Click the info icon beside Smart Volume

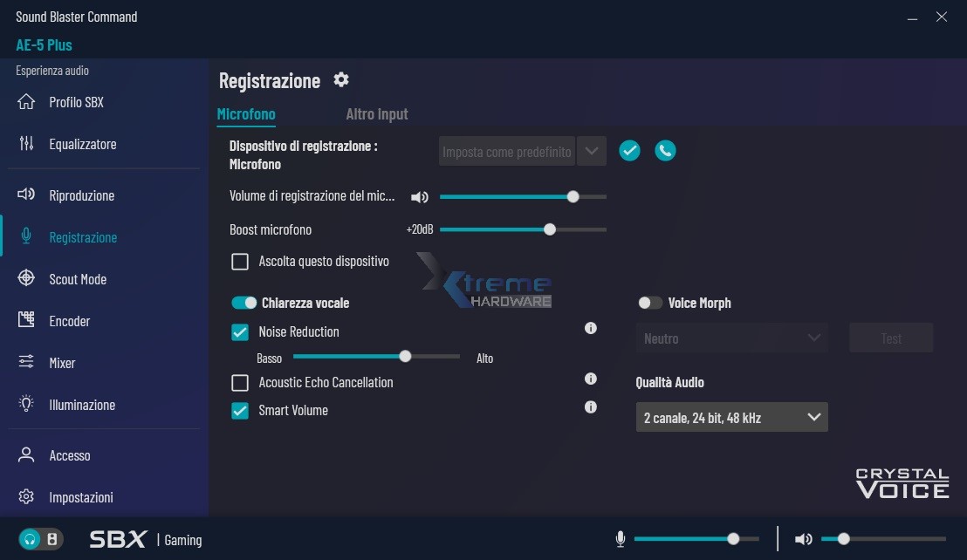[591, 407]
